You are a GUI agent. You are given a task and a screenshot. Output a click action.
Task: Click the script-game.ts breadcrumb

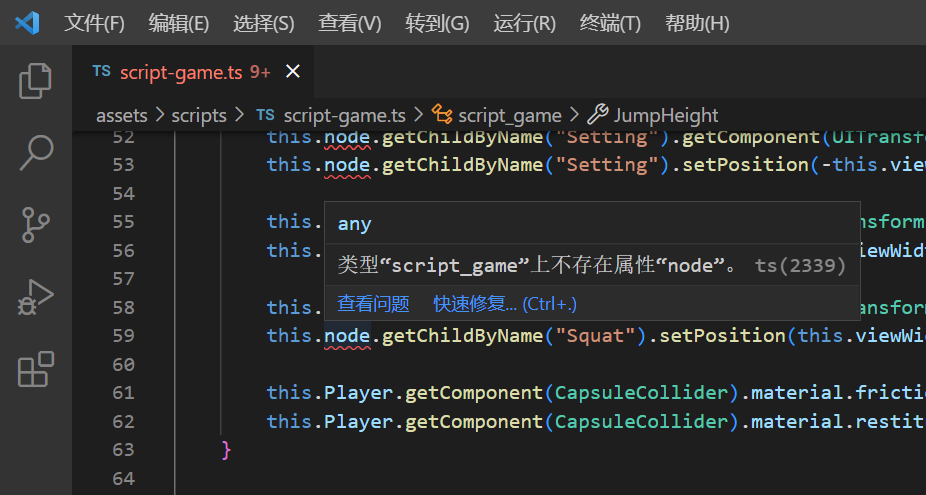[344, 115]
